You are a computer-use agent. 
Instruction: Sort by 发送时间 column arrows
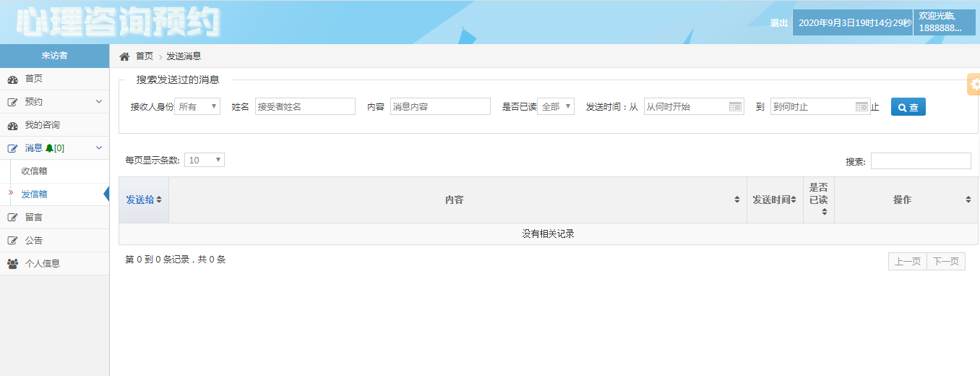794,200
